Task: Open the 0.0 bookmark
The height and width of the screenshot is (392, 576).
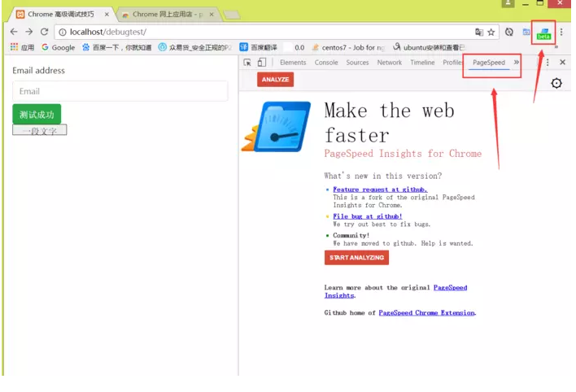Action: pos(295,47)
